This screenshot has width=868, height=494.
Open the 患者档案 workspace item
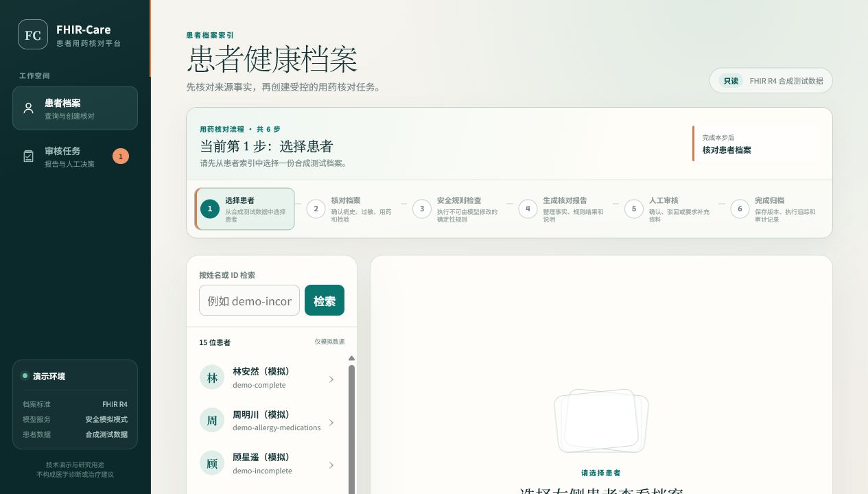pos(75,108)
